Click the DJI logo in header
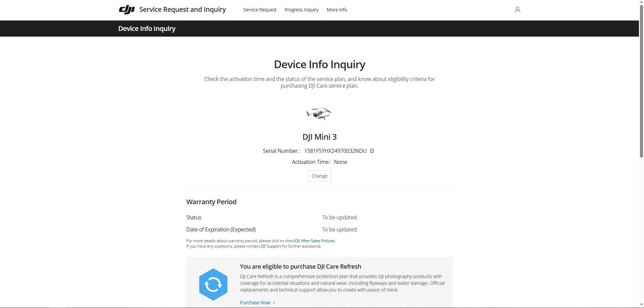The image size is (644, 308). click(127, 10)
